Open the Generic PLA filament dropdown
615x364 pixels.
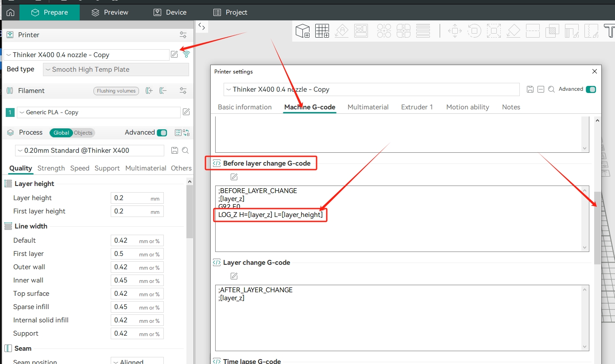tap(99, 112)
